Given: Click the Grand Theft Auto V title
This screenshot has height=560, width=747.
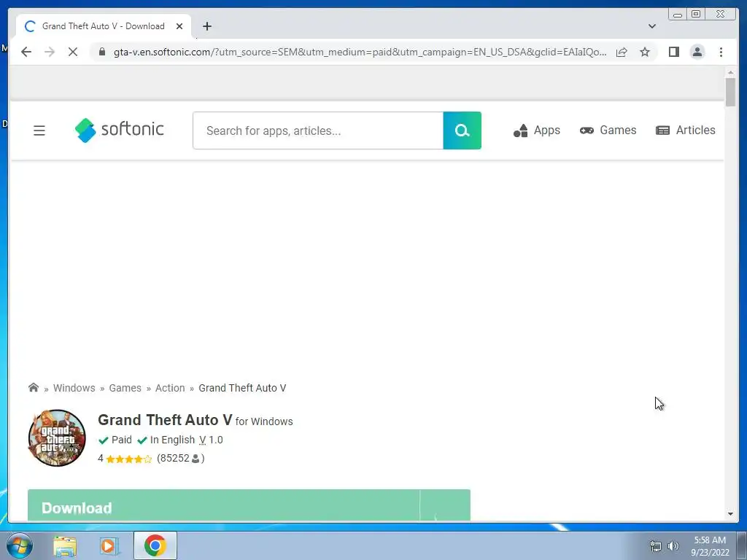Looking at the screenshot, I should (165, 419).
